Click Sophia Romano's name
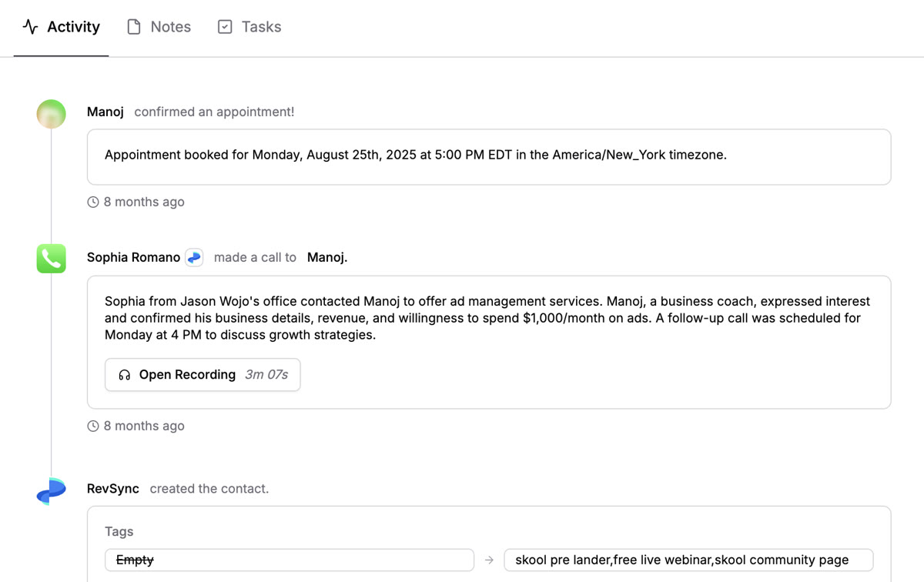The height and width of the screenshot is (582, 924). pyautogui.click(x=133, y=257)
